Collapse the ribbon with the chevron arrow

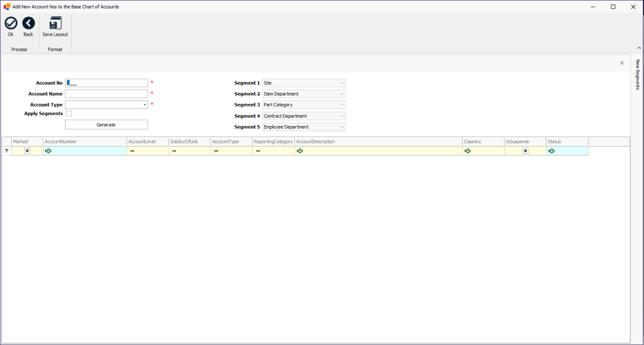[x=639, y=48]
